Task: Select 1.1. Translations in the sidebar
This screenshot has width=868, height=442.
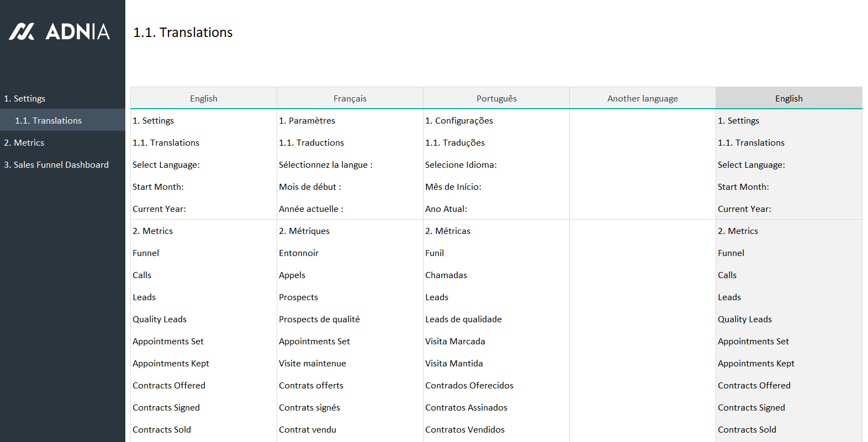Action: tap(48, 120)
